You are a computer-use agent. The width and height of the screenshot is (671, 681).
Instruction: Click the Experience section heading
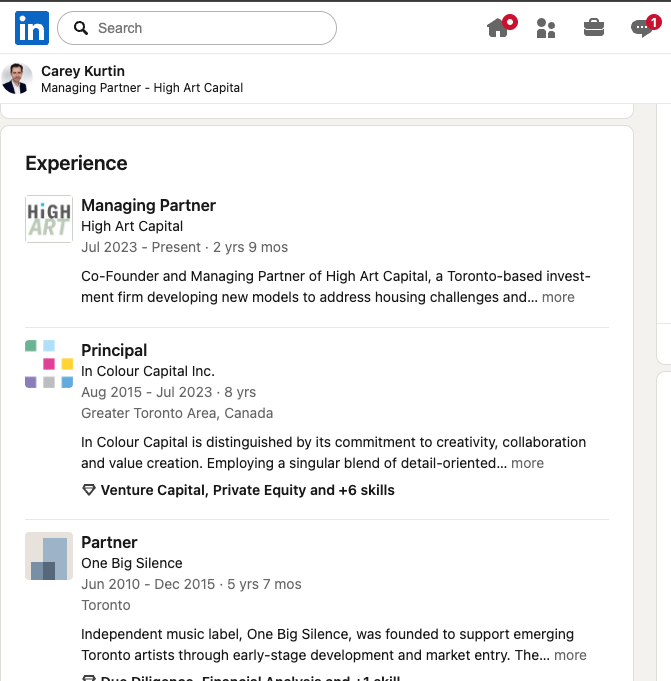coord(76,163)
